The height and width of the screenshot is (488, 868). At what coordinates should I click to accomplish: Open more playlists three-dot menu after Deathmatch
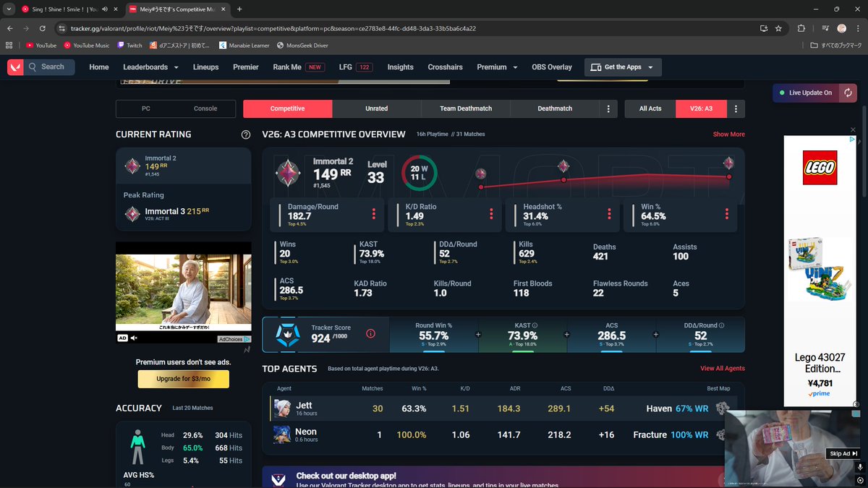point(608,108)
